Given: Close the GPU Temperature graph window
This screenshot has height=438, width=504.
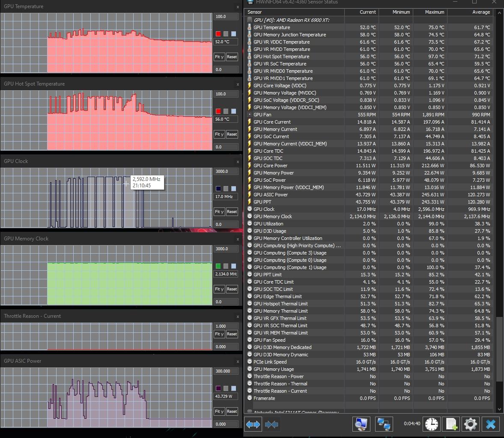Looking at the screenshot, I should tap(238, 7).
